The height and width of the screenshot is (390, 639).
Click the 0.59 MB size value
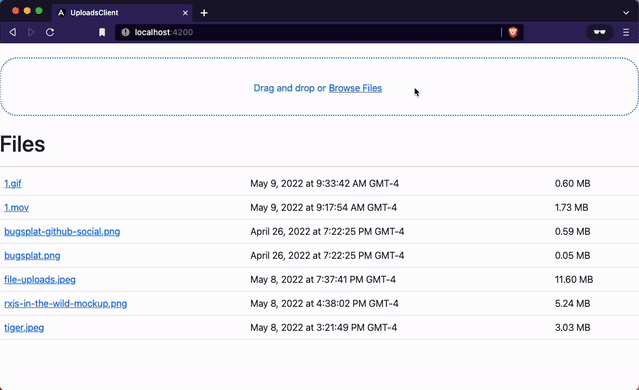(x=573, y=231)
